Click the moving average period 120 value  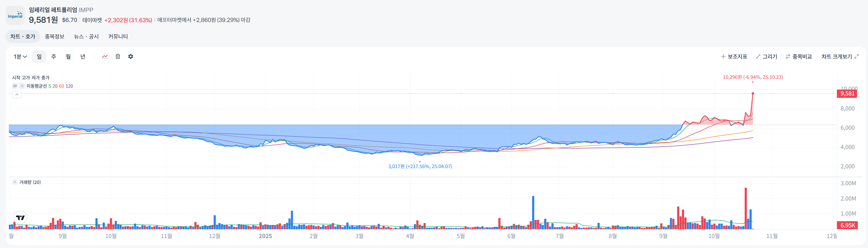[x=69, y=86]
